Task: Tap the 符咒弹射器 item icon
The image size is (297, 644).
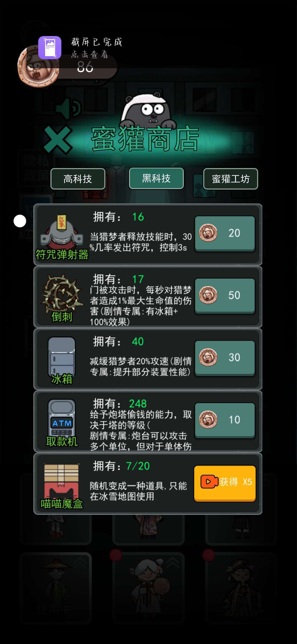Action: 62,231
